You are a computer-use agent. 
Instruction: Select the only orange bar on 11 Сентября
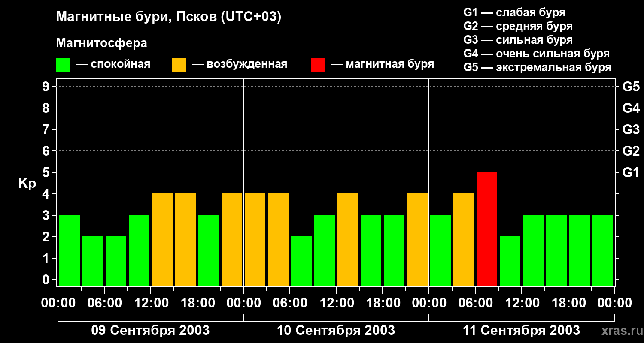pos(464,240)
